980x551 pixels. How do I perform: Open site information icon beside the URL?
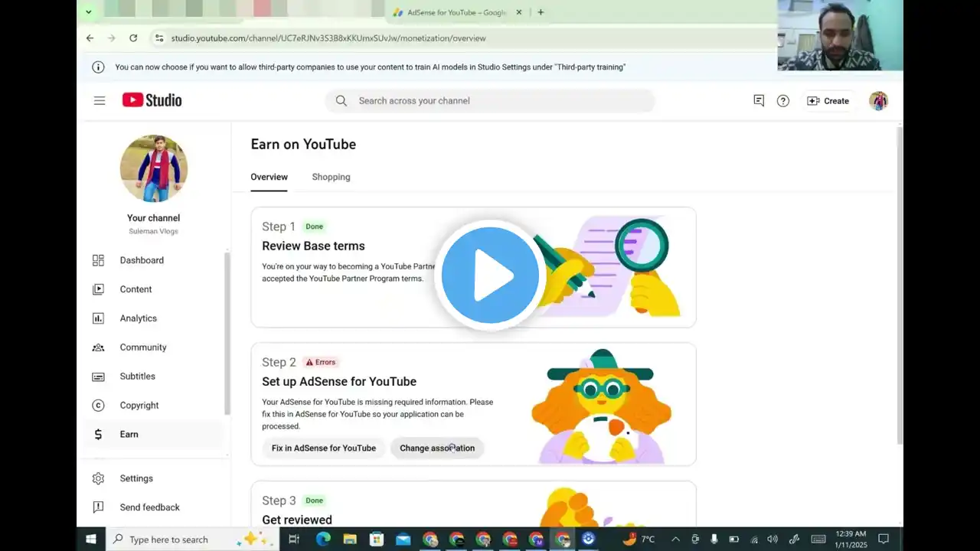pyautogui.click(x=158, y=38)
